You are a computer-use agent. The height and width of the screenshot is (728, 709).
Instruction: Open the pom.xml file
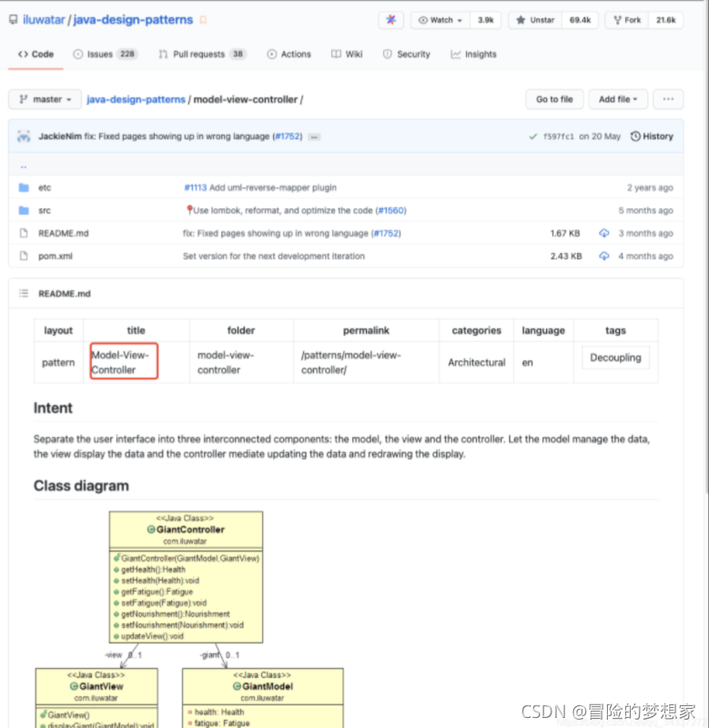tap(56, 256)
